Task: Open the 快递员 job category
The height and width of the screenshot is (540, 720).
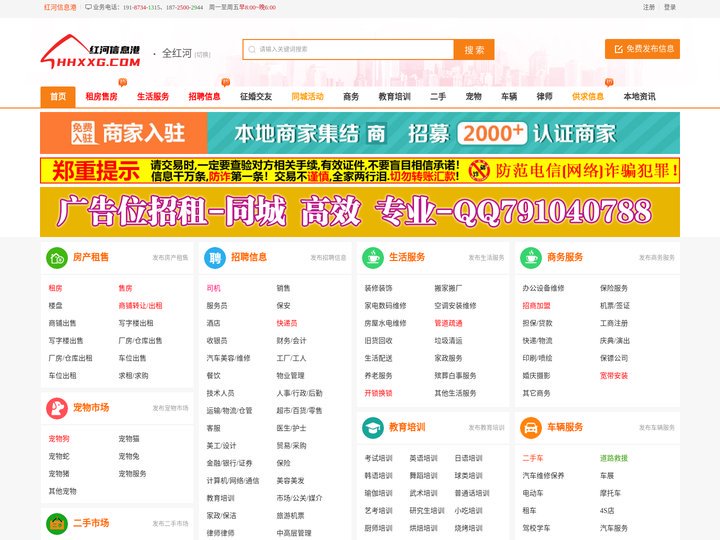Action: click(287, 323)
